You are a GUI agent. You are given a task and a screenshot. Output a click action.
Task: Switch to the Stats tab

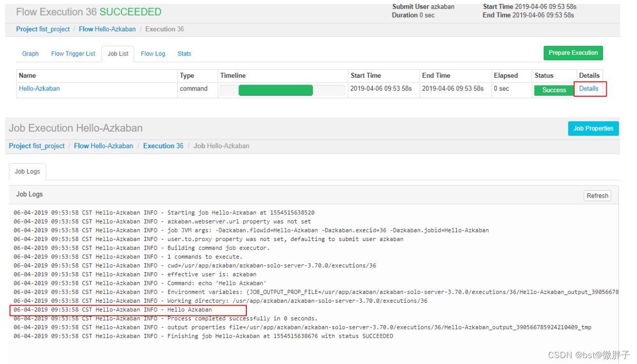(x=184, y=54)
